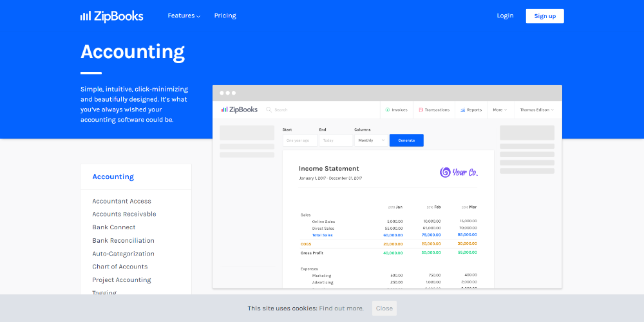Screen dimensions: 644x322
Task: Open the Features dropdown menu
Action: pyautogui.click(x=184, y=15)
